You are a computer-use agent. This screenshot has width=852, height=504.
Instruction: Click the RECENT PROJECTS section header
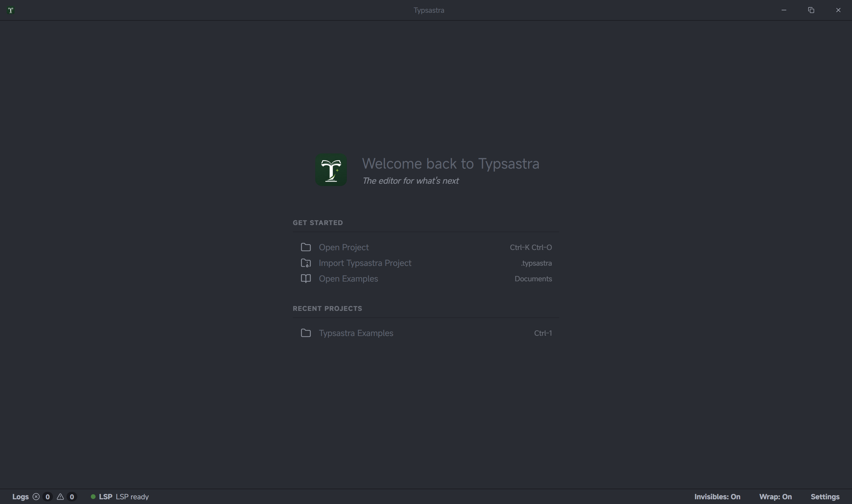point(327,308)
